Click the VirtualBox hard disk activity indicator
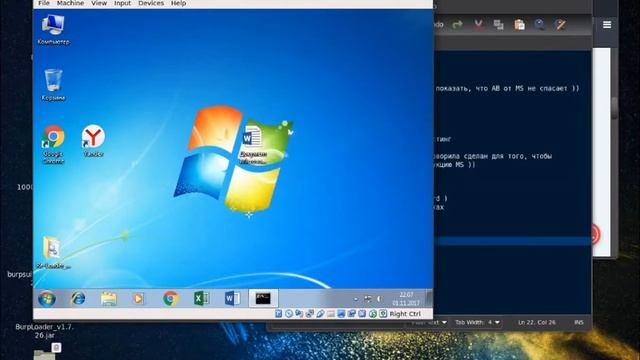Viewport: 640px width, 360px height. (278, 313)
